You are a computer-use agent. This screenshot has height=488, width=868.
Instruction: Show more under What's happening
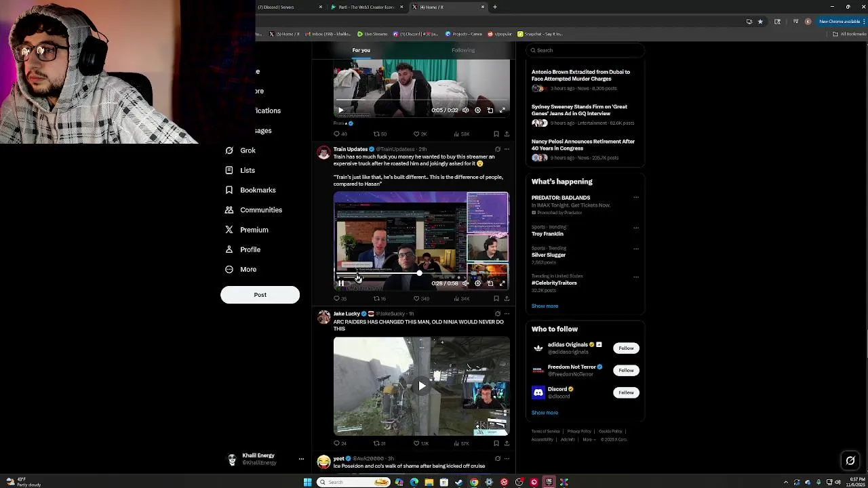545,306
